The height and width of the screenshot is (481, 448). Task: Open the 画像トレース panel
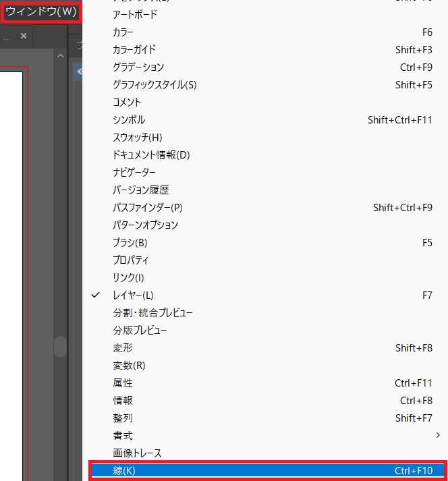click(x=138, y=453)
